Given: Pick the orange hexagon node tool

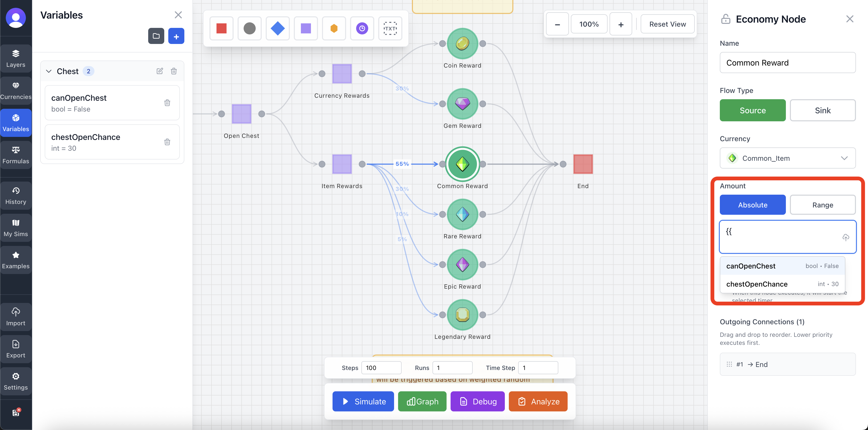Looking at the screenshot, I should [334, 28].
